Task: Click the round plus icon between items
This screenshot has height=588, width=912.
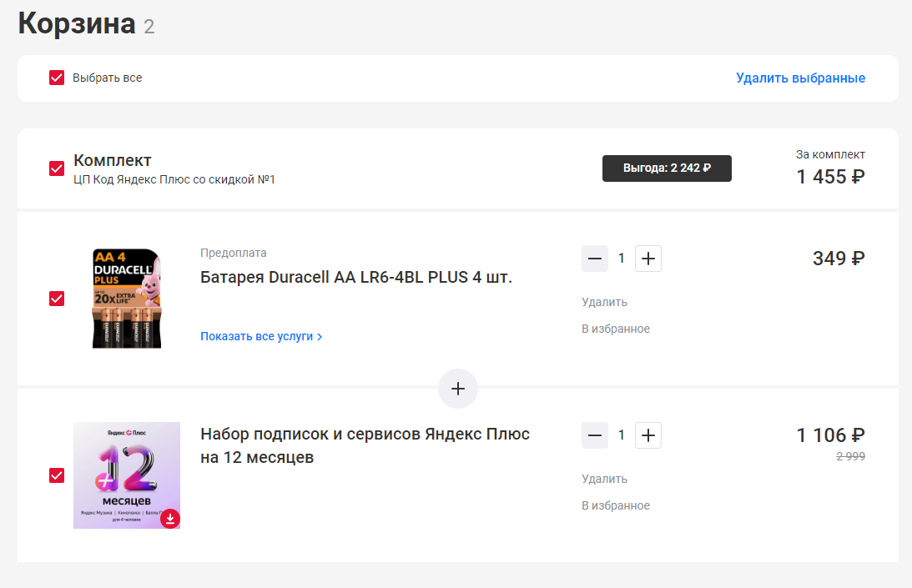Action: coord(458,389)
